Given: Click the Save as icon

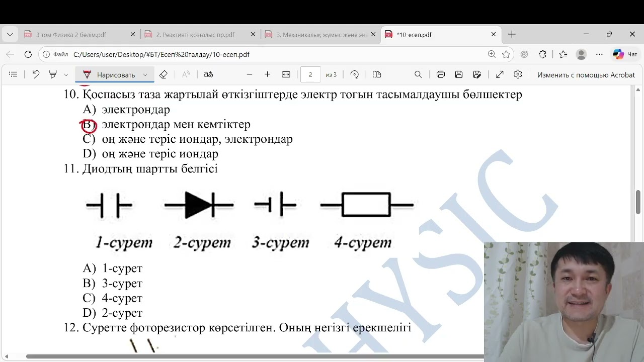Looking at the screenshot, I should tap(477, 74).
